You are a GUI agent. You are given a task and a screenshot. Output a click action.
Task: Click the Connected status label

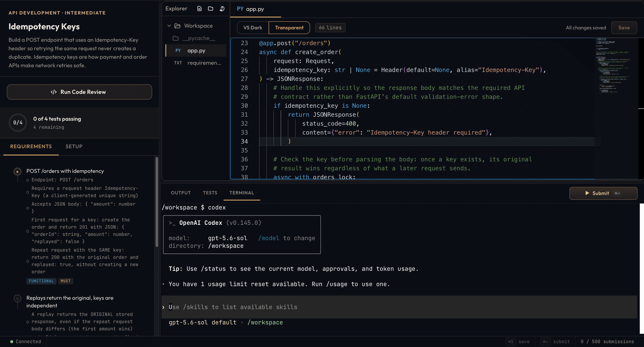coord(28,341)
